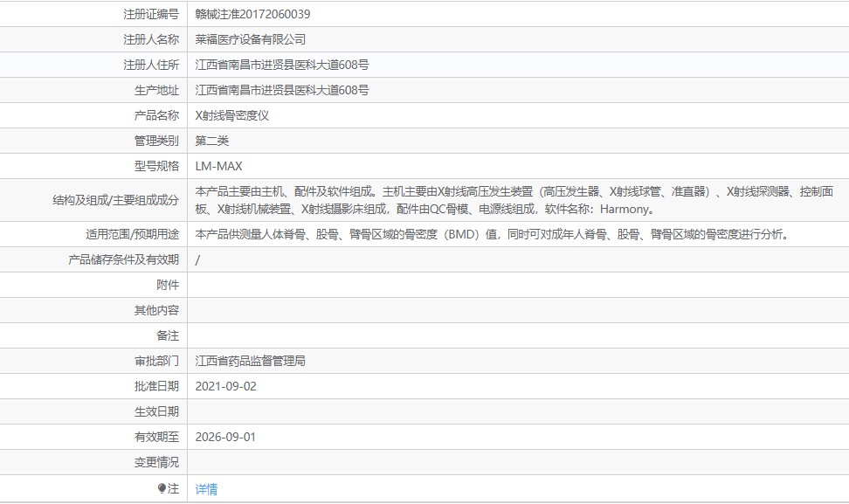Select expiry date 2026-09-01
This screenshot has width=849, height=504.
tap(225, 438)
